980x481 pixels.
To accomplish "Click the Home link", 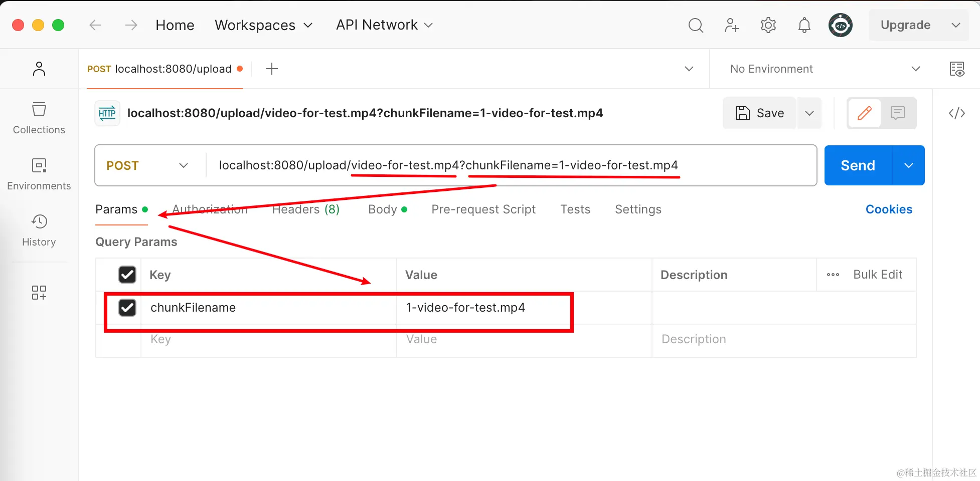I will click(x=175, y=25).
